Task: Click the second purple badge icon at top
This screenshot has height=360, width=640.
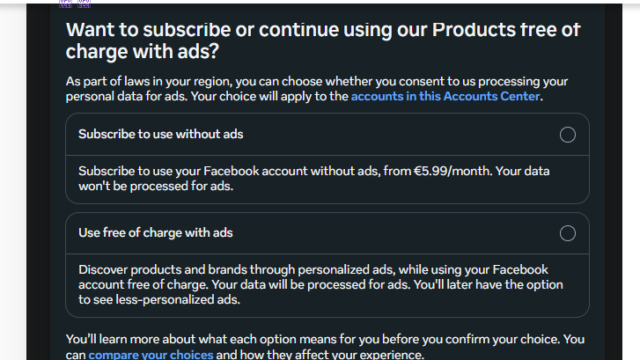Action: [84, 4]
